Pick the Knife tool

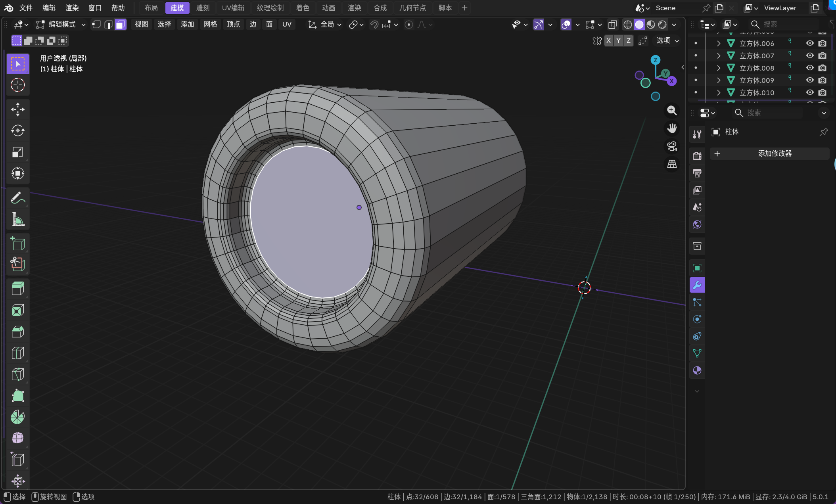[x=17, y=374]
